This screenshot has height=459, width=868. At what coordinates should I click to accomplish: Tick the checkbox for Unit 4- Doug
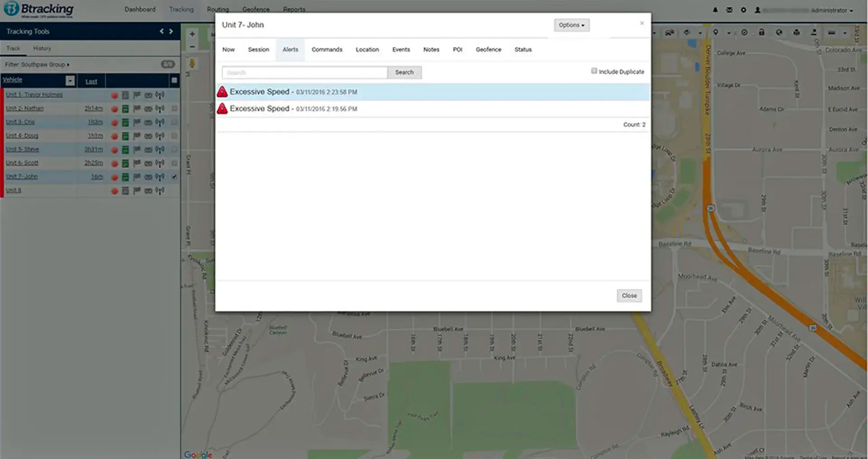(174, 136)
